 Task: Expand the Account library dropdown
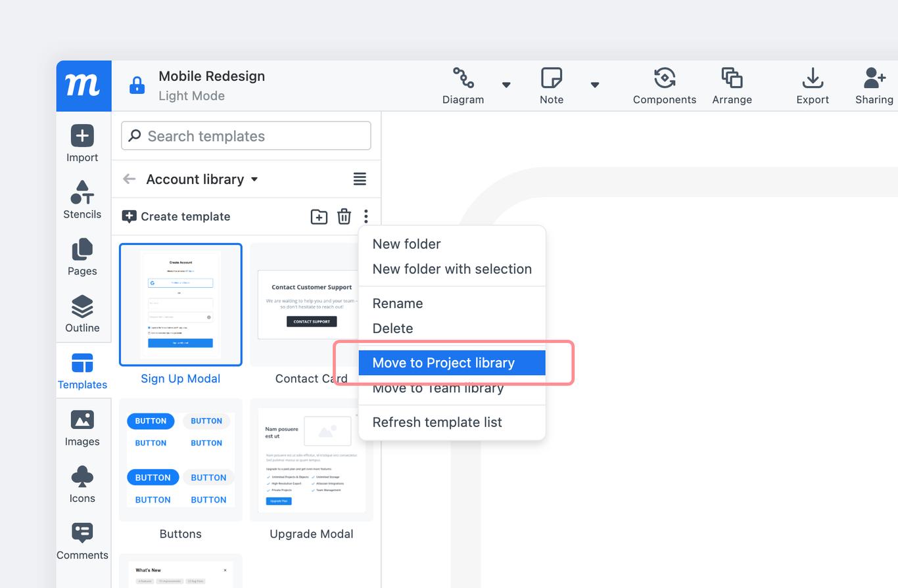point(202,179)
